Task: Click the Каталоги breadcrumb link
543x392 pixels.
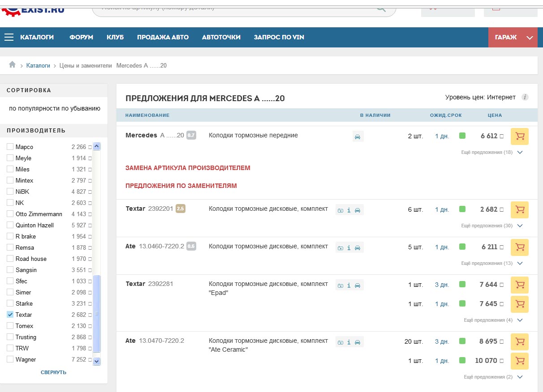Action: click(x=38, y=65)
